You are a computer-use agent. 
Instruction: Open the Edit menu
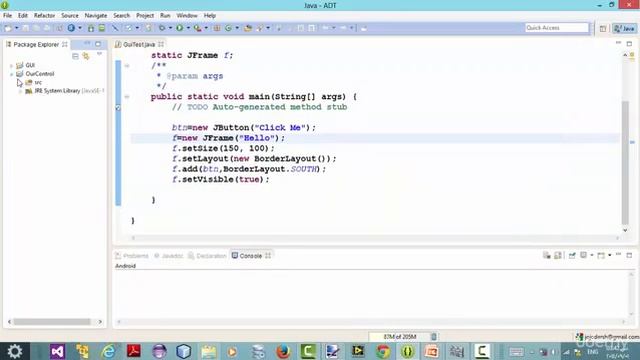[x=22, y=16]
